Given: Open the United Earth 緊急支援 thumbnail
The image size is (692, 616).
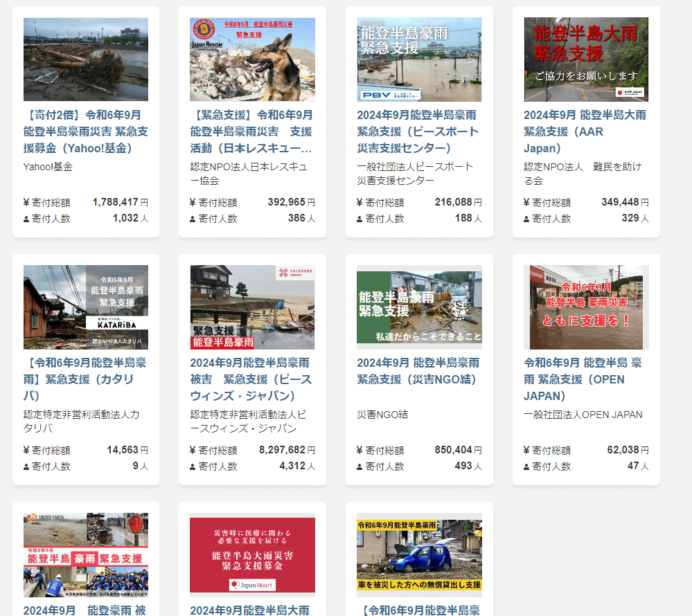Looking at the screenshot, I should point(86,554).
